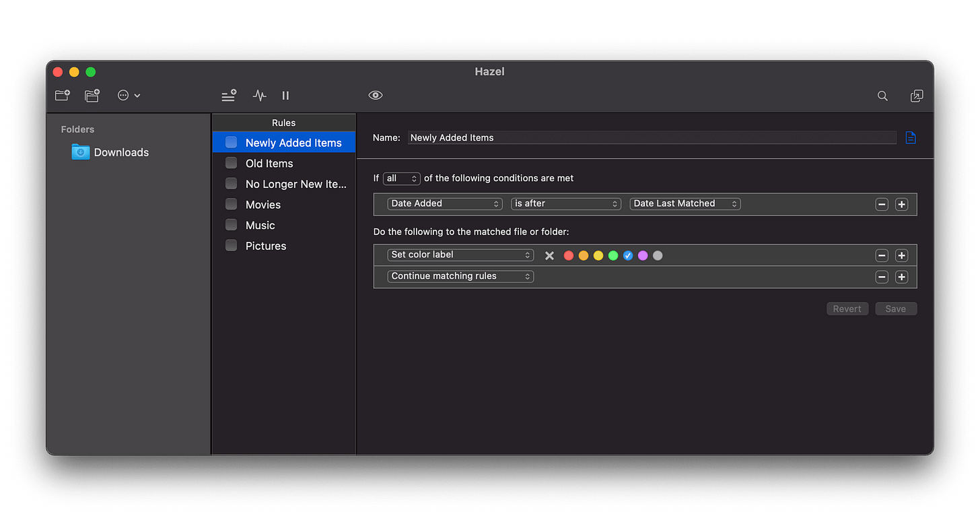Enable the No Longer New Items checkbox
This screenshot has width=980, height=516.
pos(231,183)
